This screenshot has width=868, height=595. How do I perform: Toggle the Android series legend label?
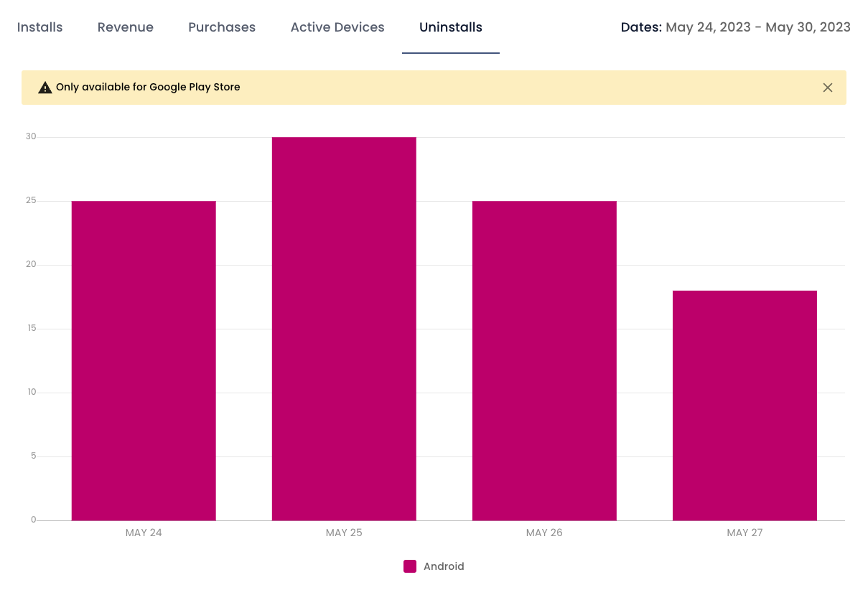pyautogui.click(x=444, y=566)
